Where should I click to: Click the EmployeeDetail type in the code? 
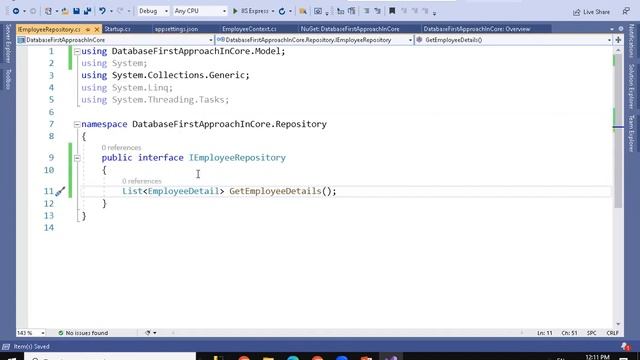click(x=184, y=191)
